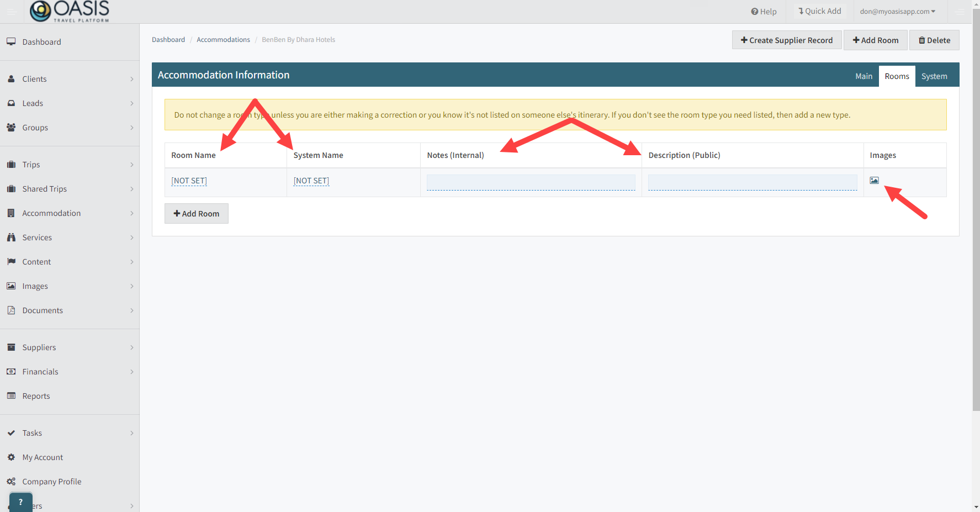
Task: Click the Suppliers archive box icon
Action: click(x=11, y=347)
